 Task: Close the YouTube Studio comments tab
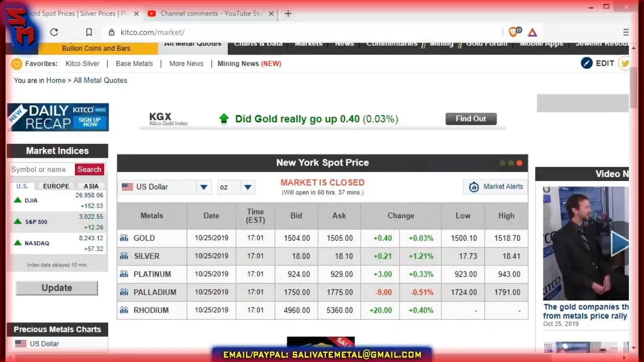point(271,14)
